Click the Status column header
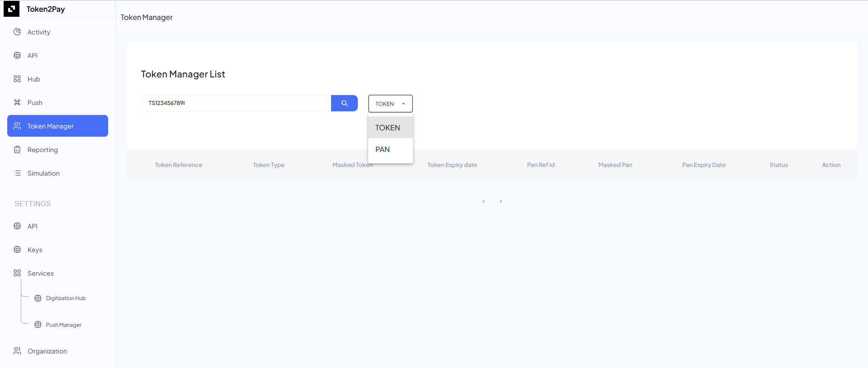The width and height of the screenshot is (868, 368). [x=778, y=165]
